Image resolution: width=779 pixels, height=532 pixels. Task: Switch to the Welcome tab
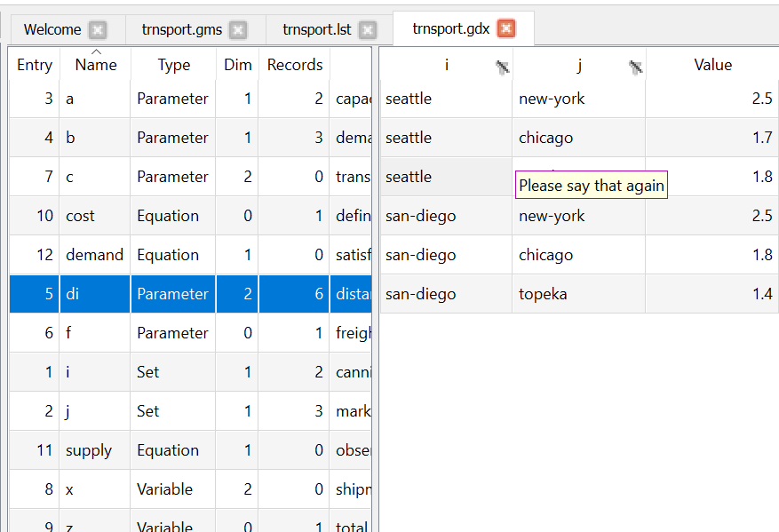coord(52,29)
